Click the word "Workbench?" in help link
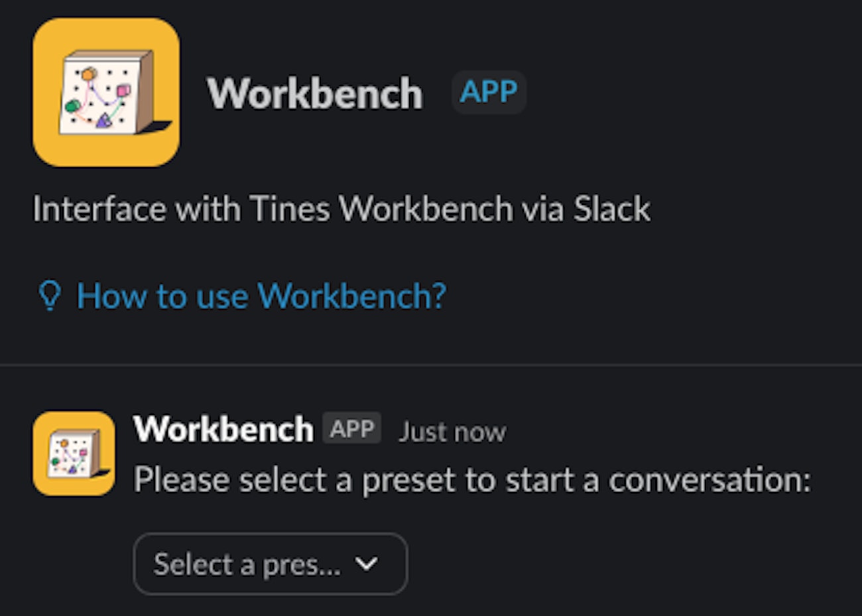 click(x=351, y=296)
